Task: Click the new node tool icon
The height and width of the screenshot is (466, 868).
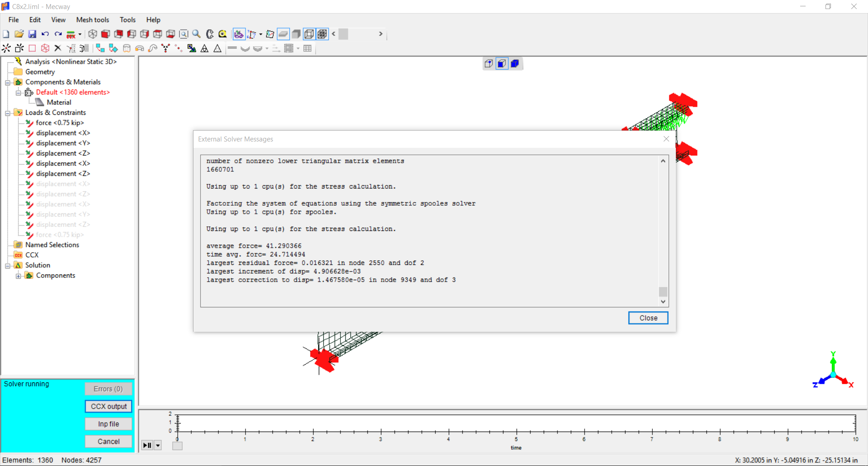Action: pyautogui.click(x=6, y=48)
